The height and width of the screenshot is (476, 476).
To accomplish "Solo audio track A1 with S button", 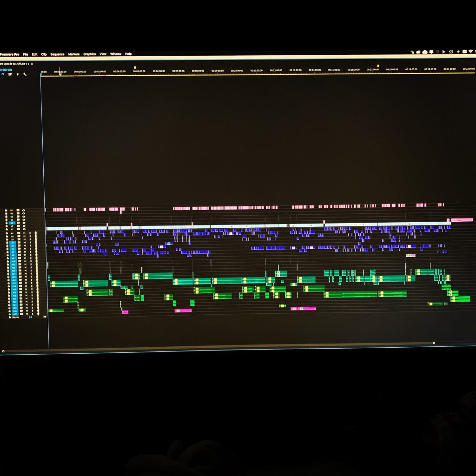I will 30,233.
